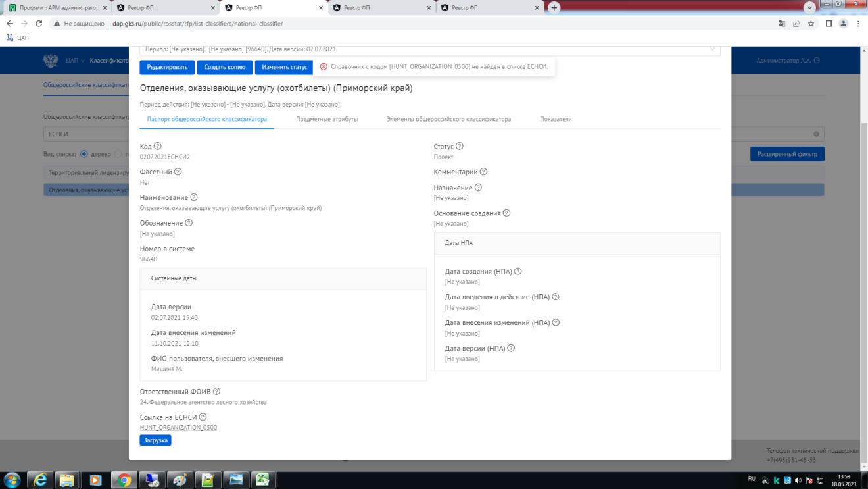Open the Показатели tab

pos(556,119)
